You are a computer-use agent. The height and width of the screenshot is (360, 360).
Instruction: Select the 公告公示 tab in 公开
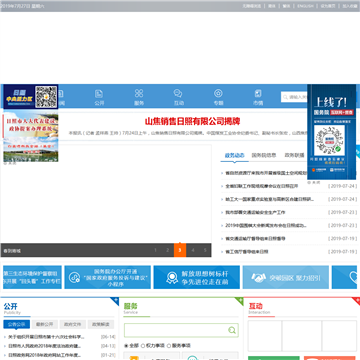17,324
